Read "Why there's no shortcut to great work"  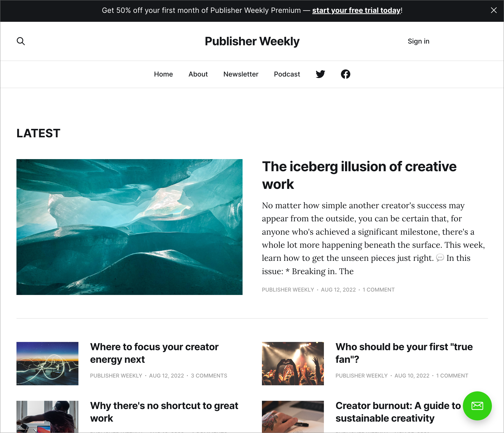click(164, 412)
